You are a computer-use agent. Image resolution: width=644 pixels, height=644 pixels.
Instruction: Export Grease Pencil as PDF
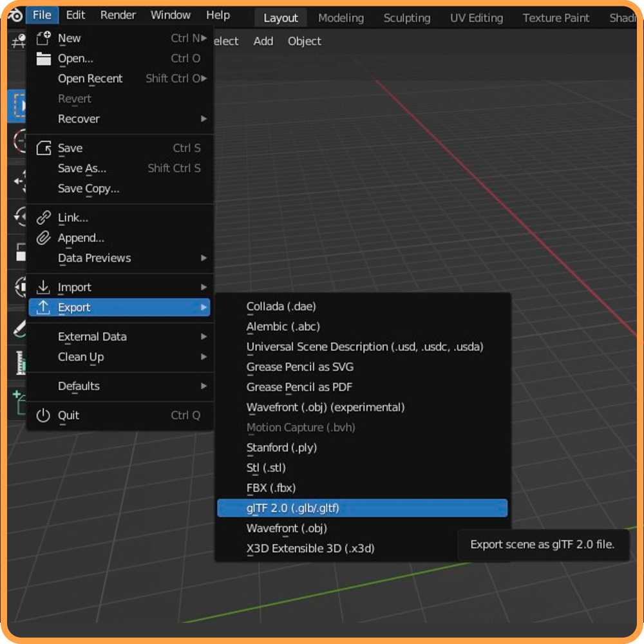(362, 387)
